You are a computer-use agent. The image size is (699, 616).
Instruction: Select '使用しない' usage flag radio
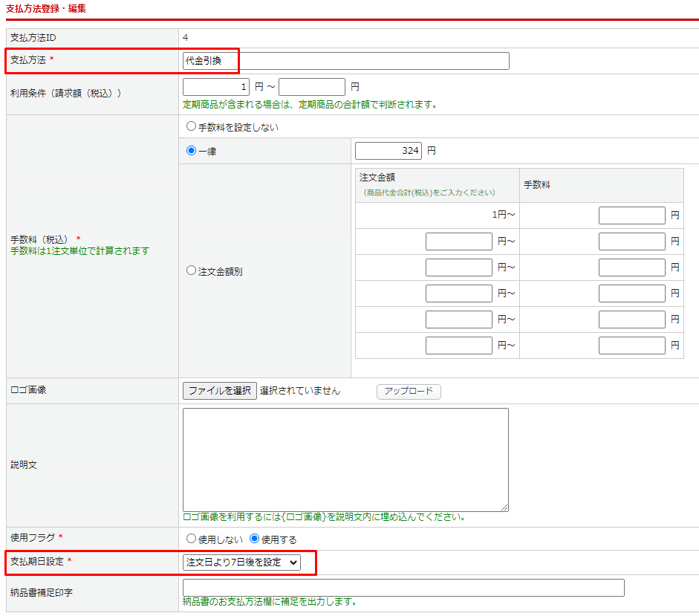191,539
